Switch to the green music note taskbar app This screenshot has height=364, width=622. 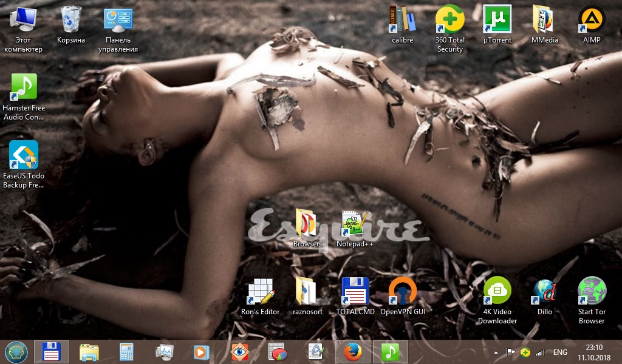click(391, 352)
